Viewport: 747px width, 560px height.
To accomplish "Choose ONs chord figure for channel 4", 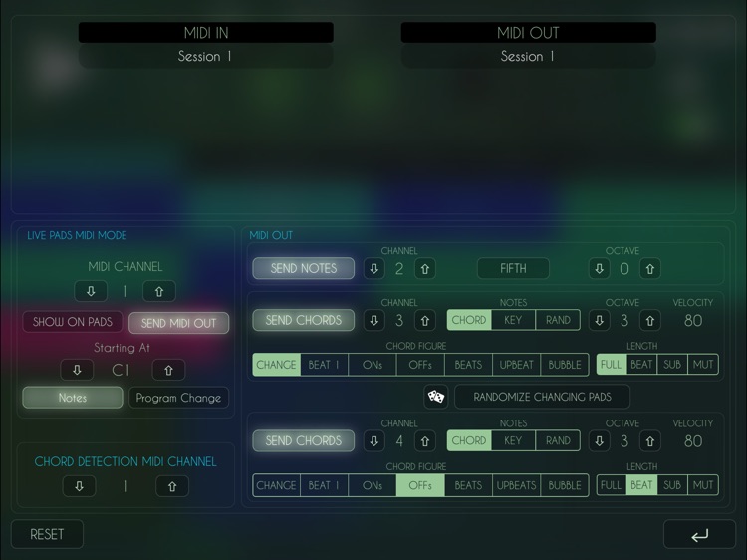I will point(373,485).
